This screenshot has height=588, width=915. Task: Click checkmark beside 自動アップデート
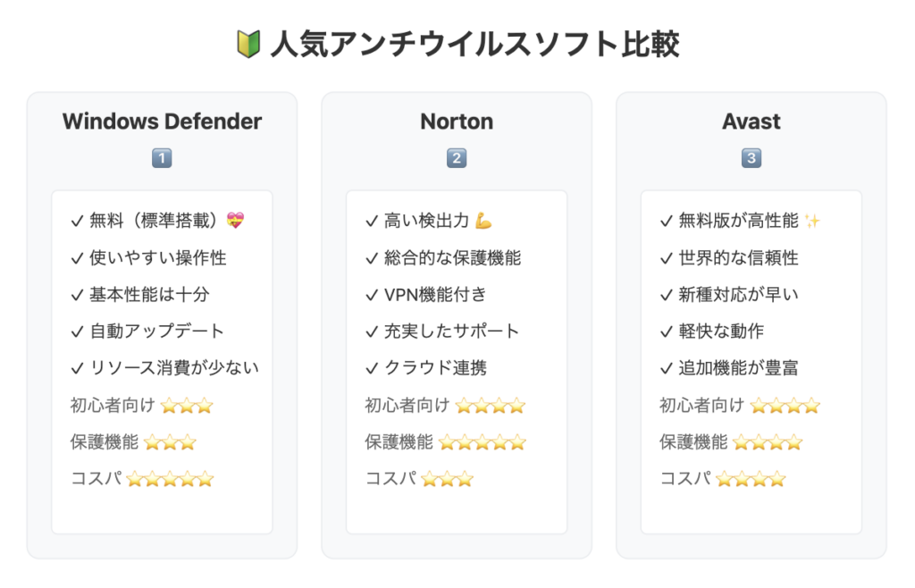pyautogui.click(x=77, y=332)
